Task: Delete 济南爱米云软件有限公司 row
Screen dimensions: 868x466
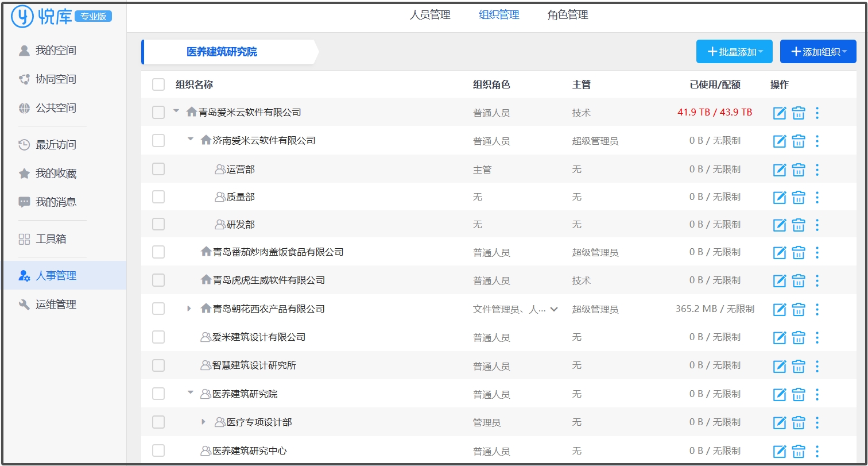Action: (x=799, y=141)
